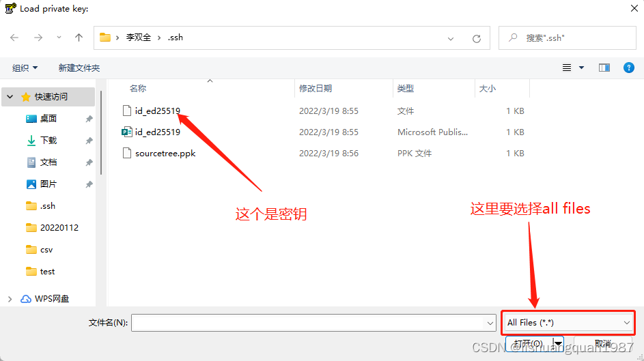644x361 pixels.
Task: Click the change view layout icon
Action: [567, 68]
